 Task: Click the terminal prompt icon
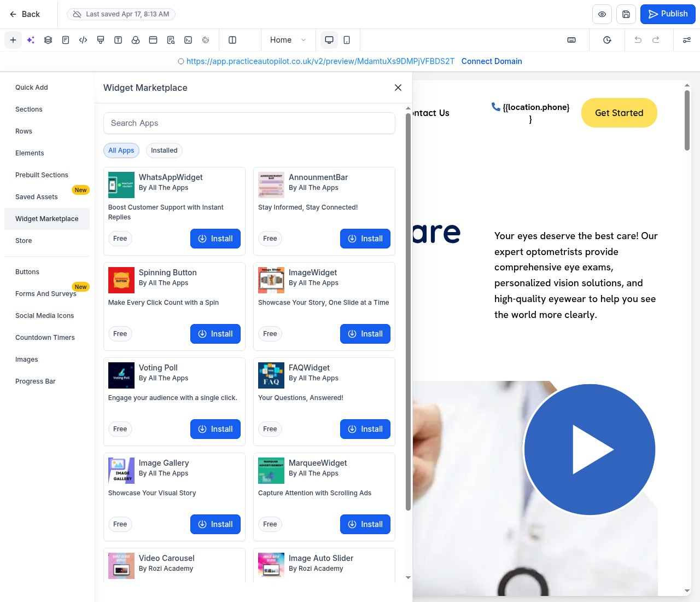188,40
